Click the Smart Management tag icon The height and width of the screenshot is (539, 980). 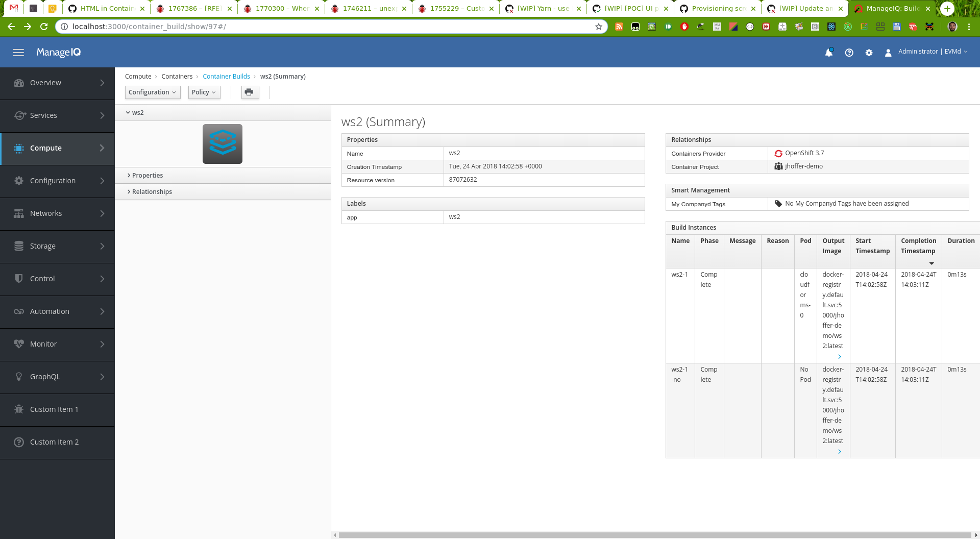(778, 204)
